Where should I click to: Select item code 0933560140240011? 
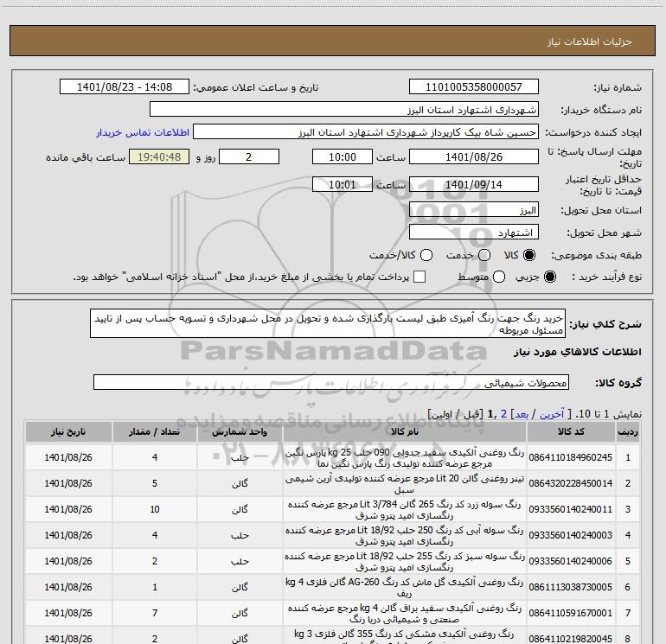571,509
